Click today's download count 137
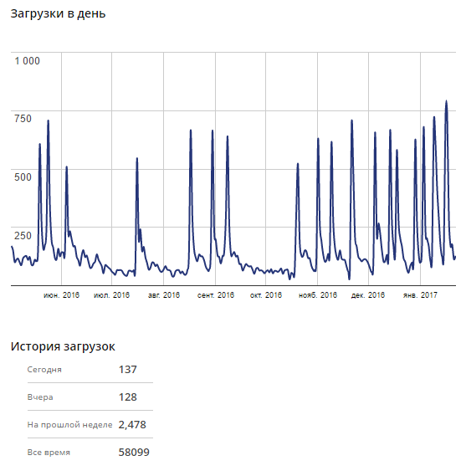 click(x=128, y=370)
